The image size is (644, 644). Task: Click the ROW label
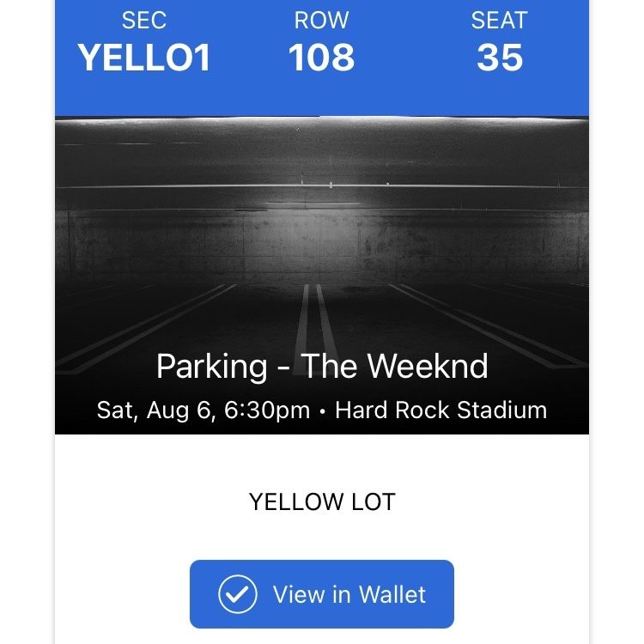pyautogui.click(x=321, y=20)
